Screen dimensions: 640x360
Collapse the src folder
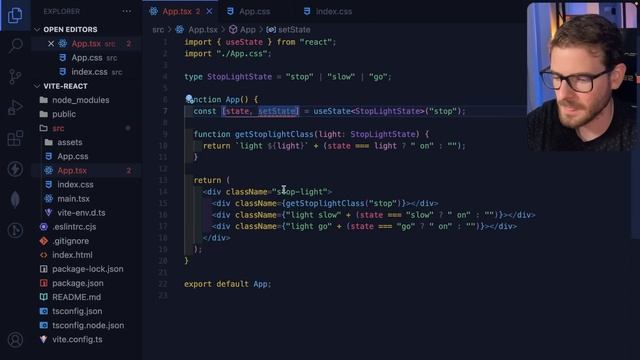tap(58, 128)
